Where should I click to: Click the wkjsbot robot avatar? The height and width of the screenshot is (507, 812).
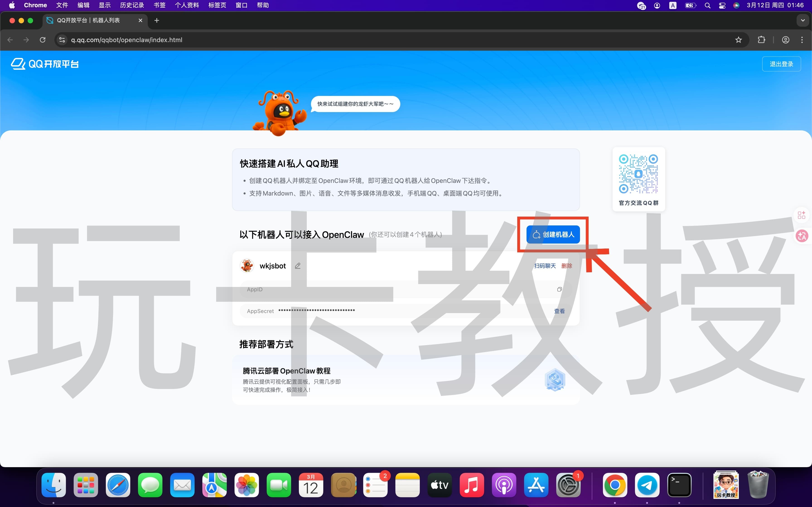point(247,265)
